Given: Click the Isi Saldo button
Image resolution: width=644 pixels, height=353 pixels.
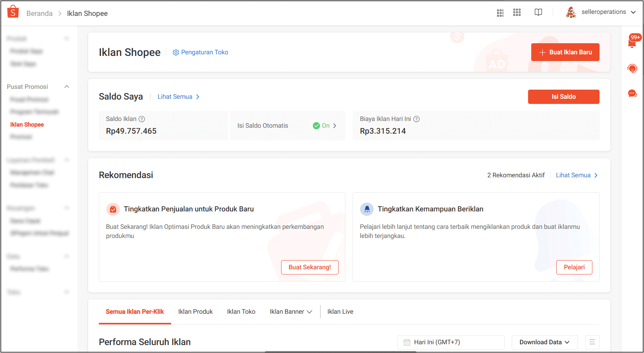Looking at the screenshot, I should 564,97.
